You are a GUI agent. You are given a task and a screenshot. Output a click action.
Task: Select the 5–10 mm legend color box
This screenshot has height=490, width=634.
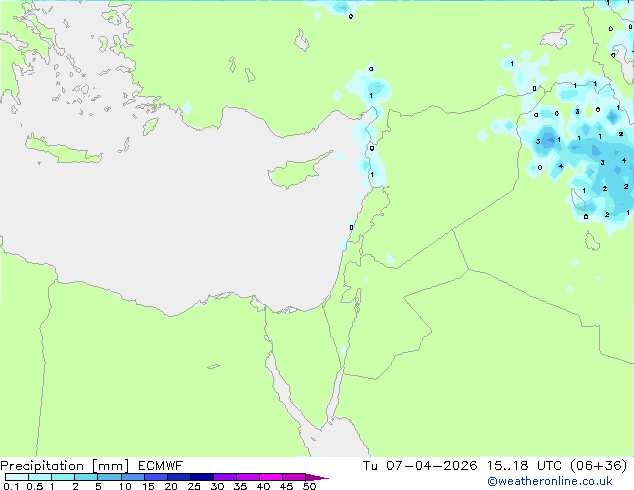tap(109, 477)
